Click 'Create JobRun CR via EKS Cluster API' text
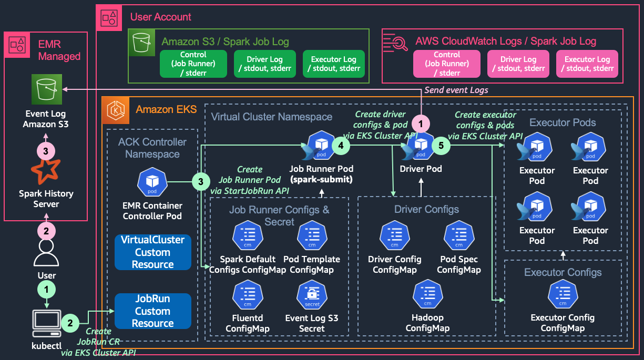This screenshot has height=360, width=644. click(x=98, y=342)
